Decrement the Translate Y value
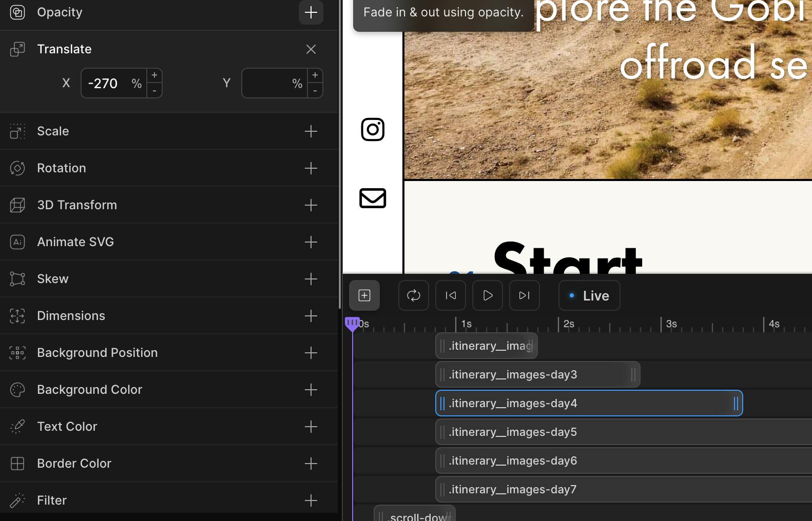Image resolution: width=812 pixels, height=521 pixels. [315, 91]
